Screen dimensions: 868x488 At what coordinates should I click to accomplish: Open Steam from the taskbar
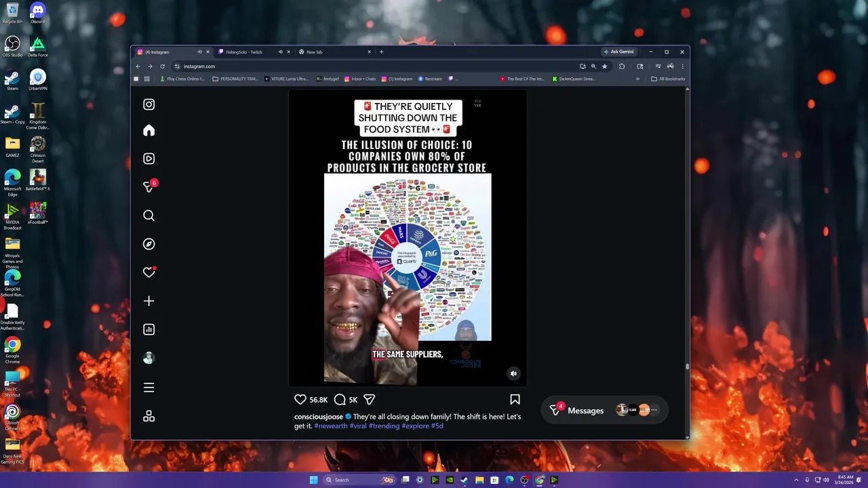click(x=465, y=480)
